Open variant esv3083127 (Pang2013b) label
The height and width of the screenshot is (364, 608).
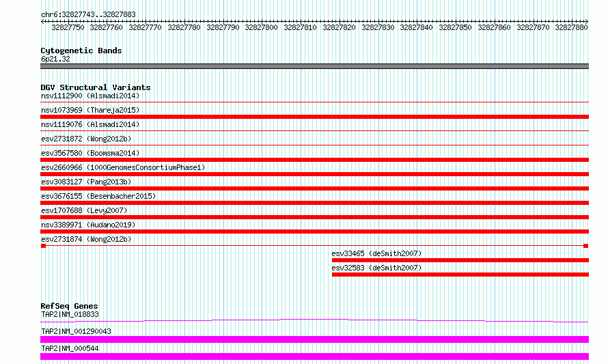tap(86, 182)
